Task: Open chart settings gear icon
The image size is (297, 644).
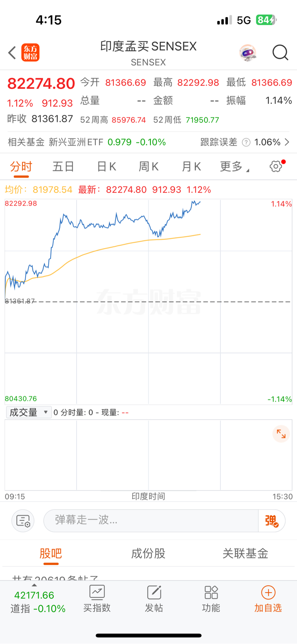Action: click(x=276, y=167)
